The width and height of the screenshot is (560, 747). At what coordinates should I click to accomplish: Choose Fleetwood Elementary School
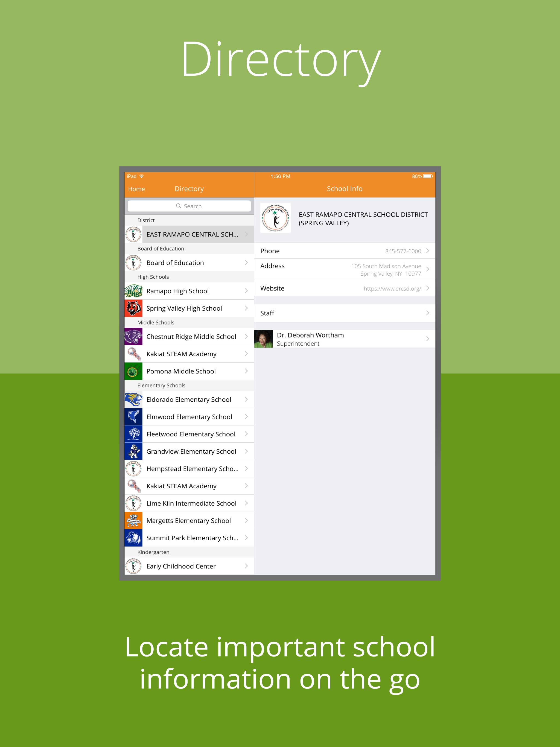[x=189, y=434]
